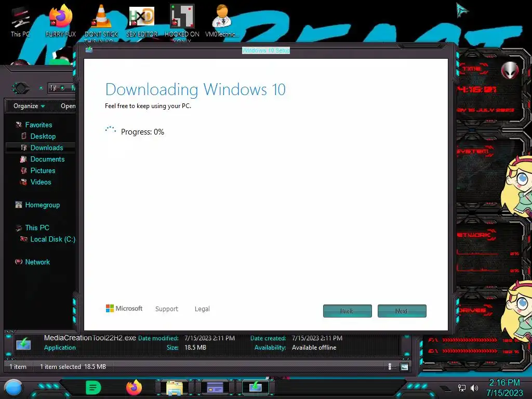The width and height of the screenshot is (532, 399).
Task: Click the Size value 18.5 MB
Action: [x=195, y=348]
